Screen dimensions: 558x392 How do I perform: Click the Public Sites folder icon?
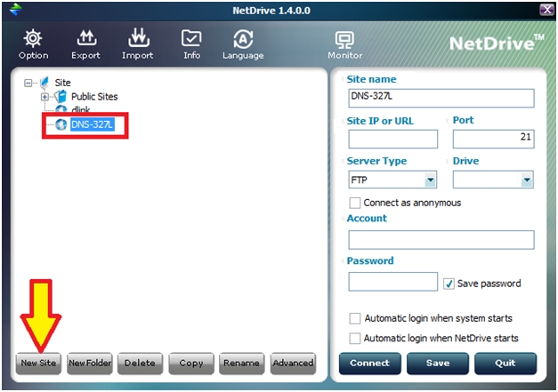pos(61,96)
